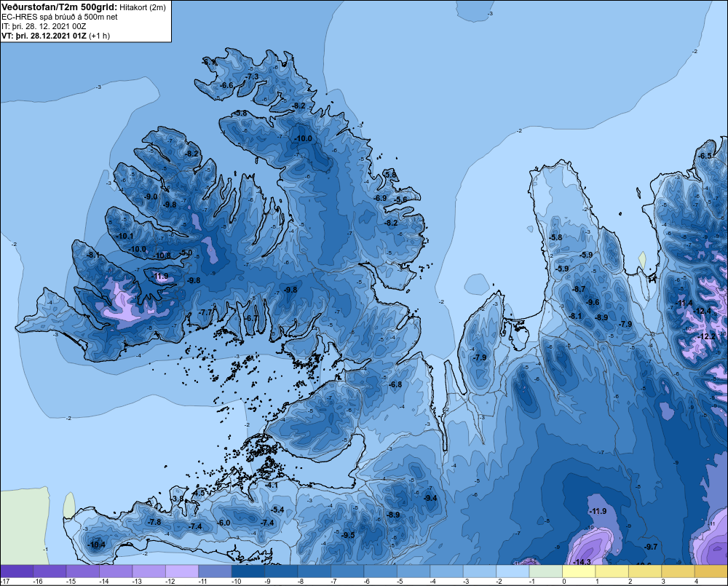Screen dimensions: 728x586
Task: Click the -9.6 temperature label
Action: [x=593, y=302]
